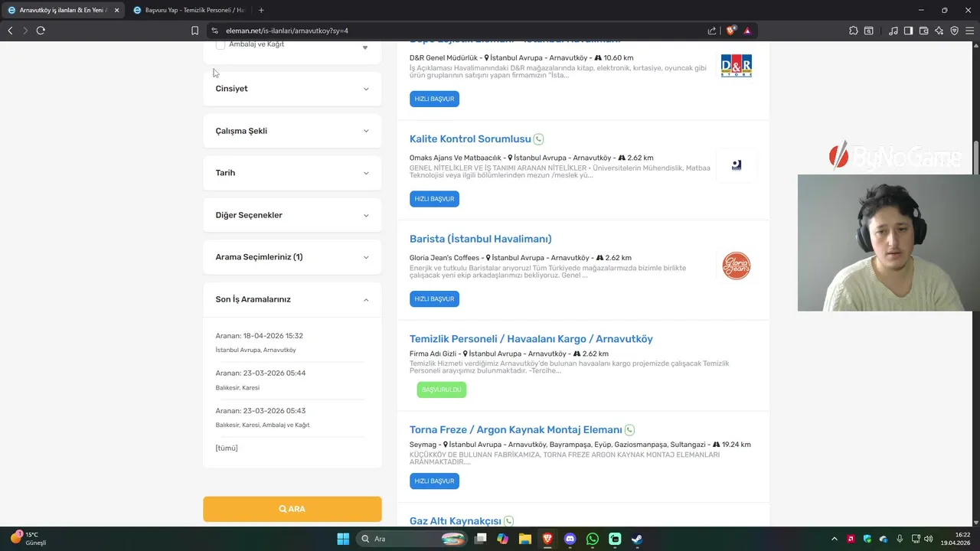Screen dimensions: 980x551
Task: Open the browser hamburger menu
Action: coord(969,31)
